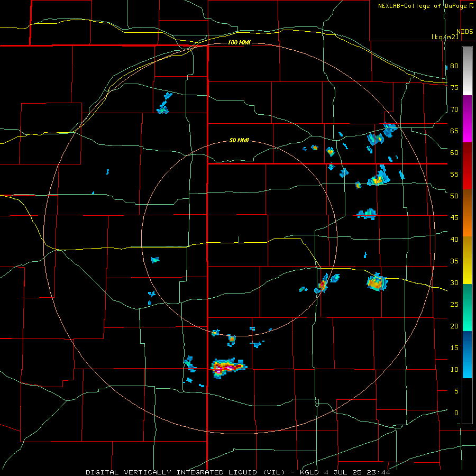The width and height of the screenshot is (476, 476).
Task: Click the storm cell crossing the 50 NMI ring east side
Action: [x=323, y=284]
